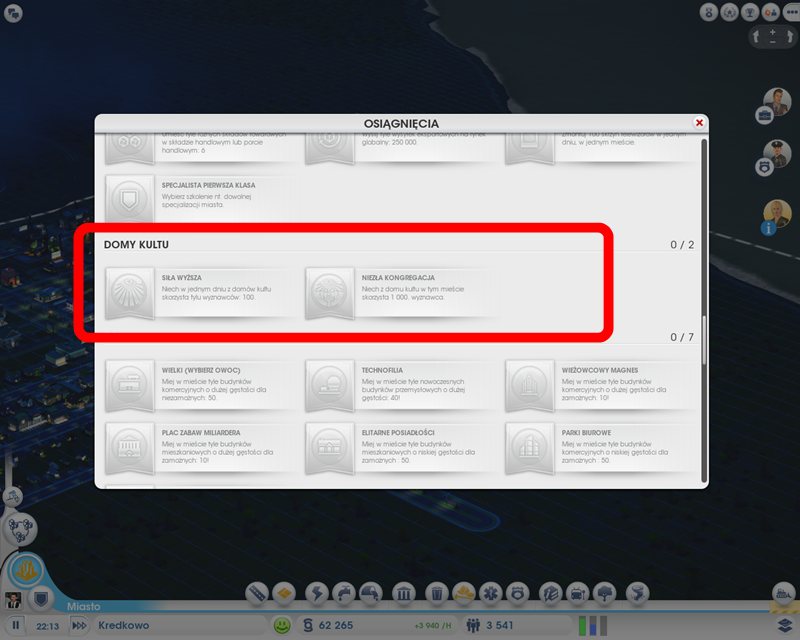Image resolution: width=800 pixels, height=640 pixels.
Task: Open the waste disposal trash menu
Action: 436,594
